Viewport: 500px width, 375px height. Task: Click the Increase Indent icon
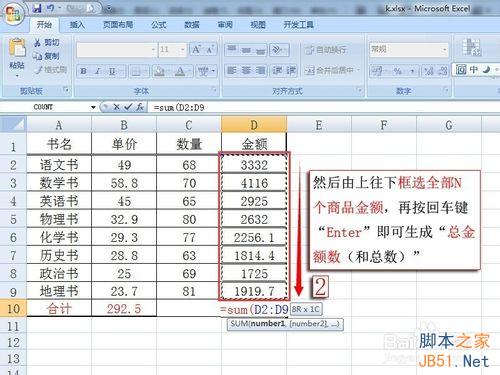coord(291,71)
